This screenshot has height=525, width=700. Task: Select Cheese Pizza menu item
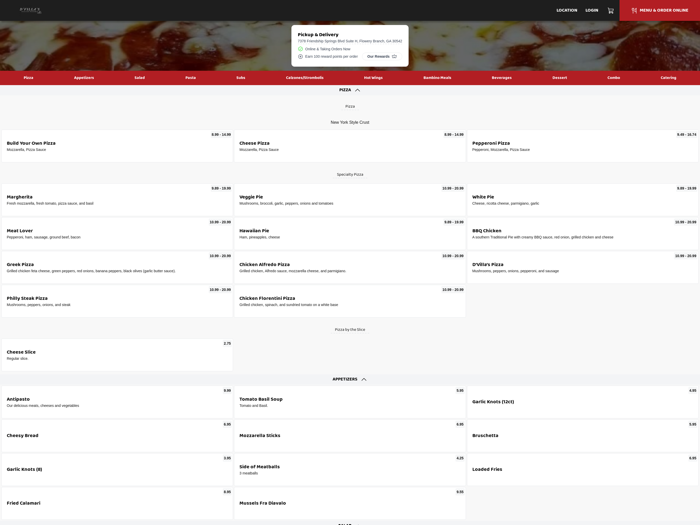pos(350,146)
